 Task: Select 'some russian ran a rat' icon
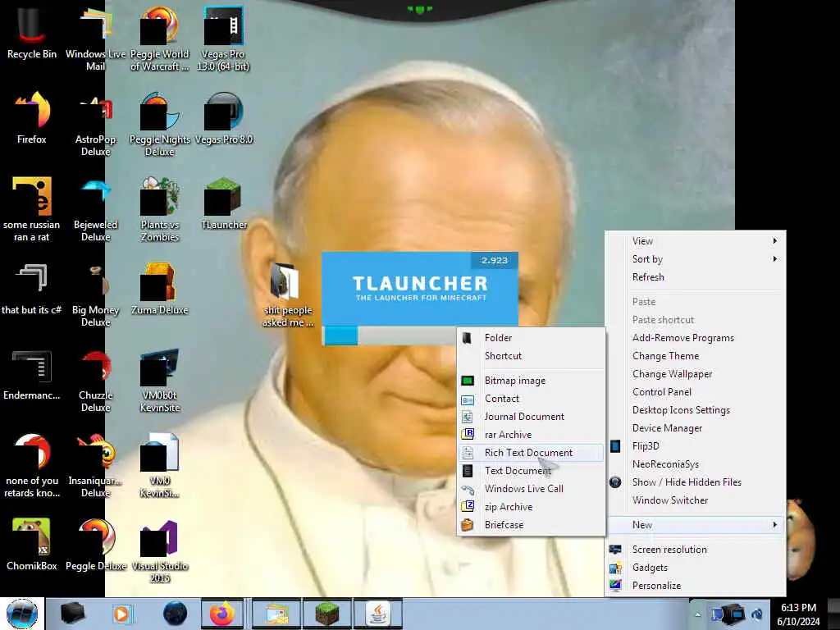coord(32,209)
